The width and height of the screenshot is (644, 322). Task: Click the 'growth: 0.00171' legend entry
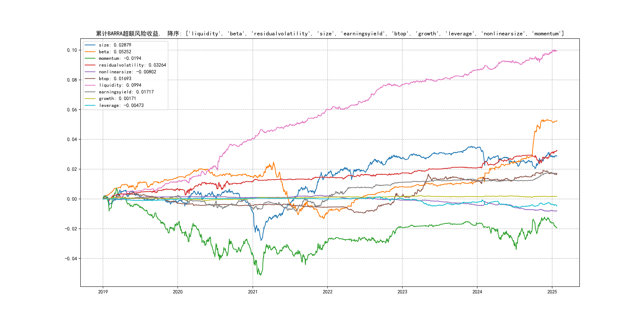[117, 99]
